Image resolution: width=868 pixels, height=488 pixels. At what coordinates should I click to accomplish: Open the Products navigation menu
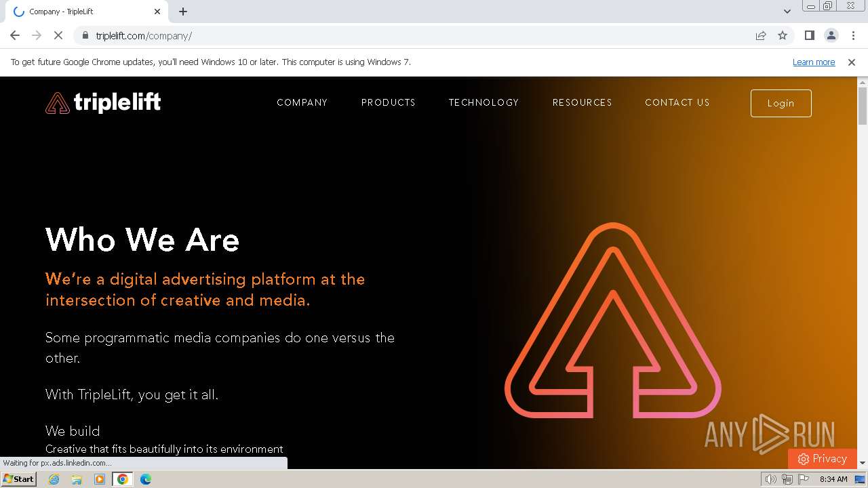[x=389, y=102]
